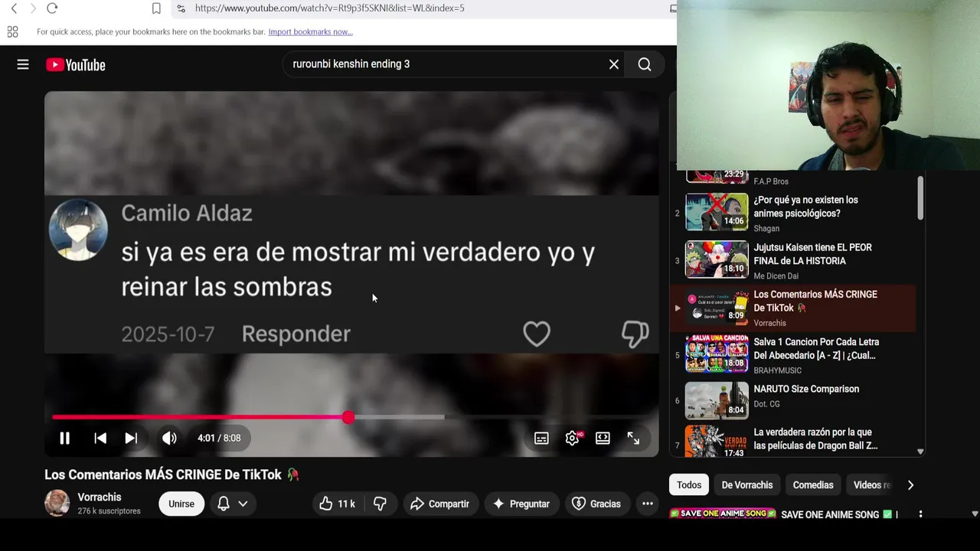Image resolution: width=980 pixels, height=551 pixels.
Task: Skip to next video in playlist
Action: click(x=131, y=438)
